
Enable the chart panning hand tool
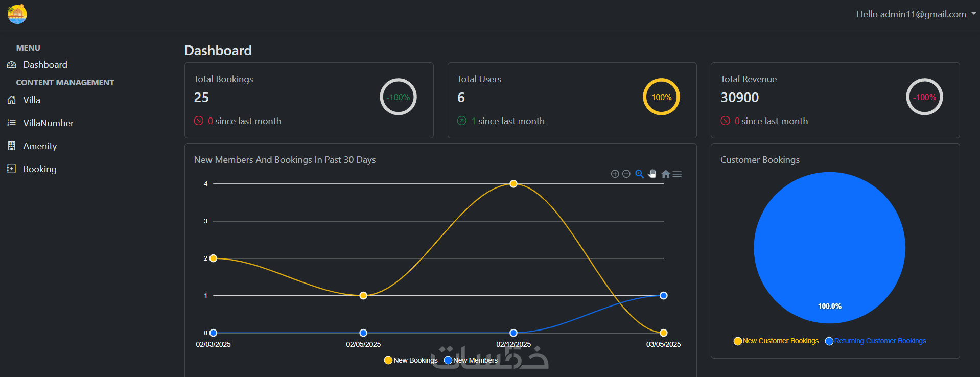click(652, 174)
